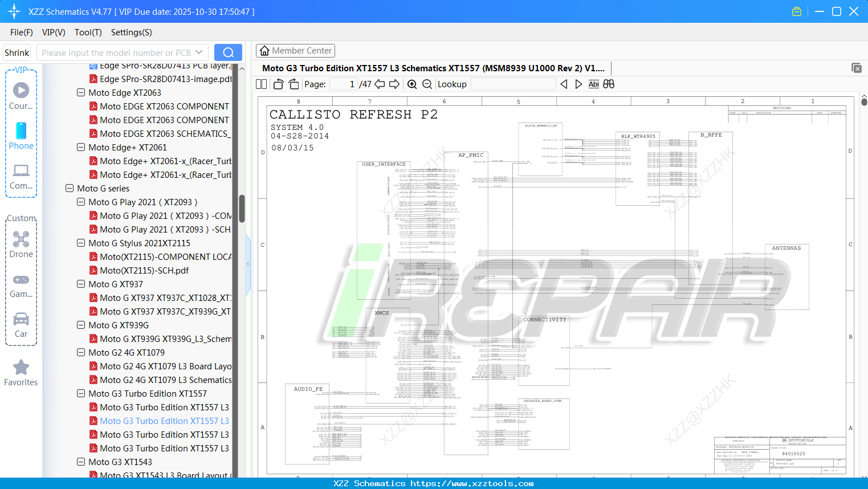Enable dual-page view mode
868x489 pixels.
(260, 84)
